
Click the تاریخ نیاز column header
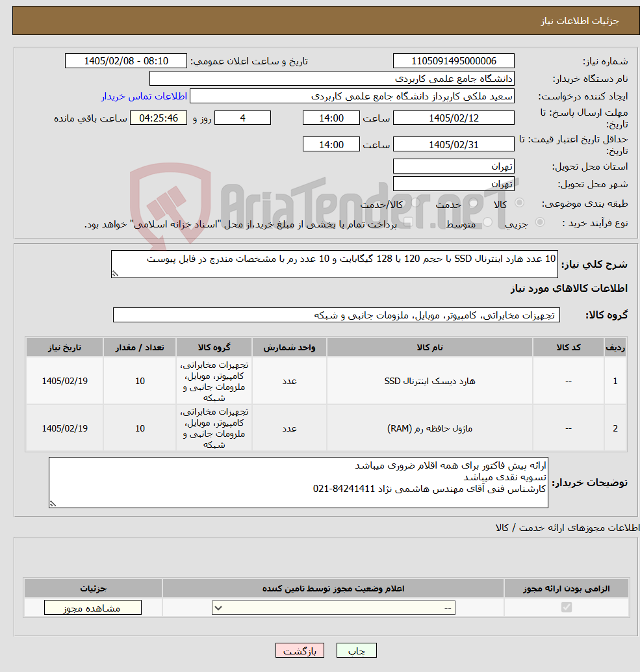pyautogui.click(x=64, y=347)
